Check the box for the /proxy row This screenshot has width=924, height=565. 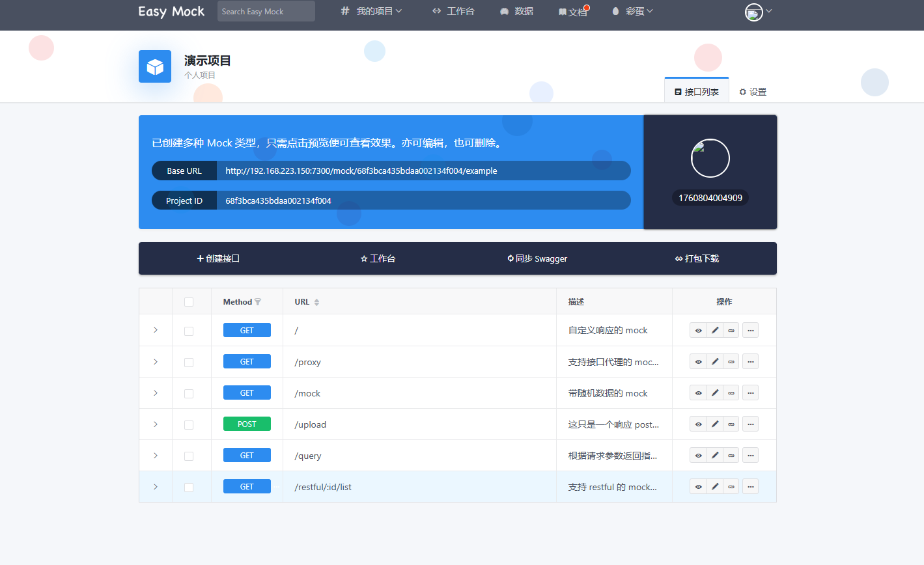[189, 362]
